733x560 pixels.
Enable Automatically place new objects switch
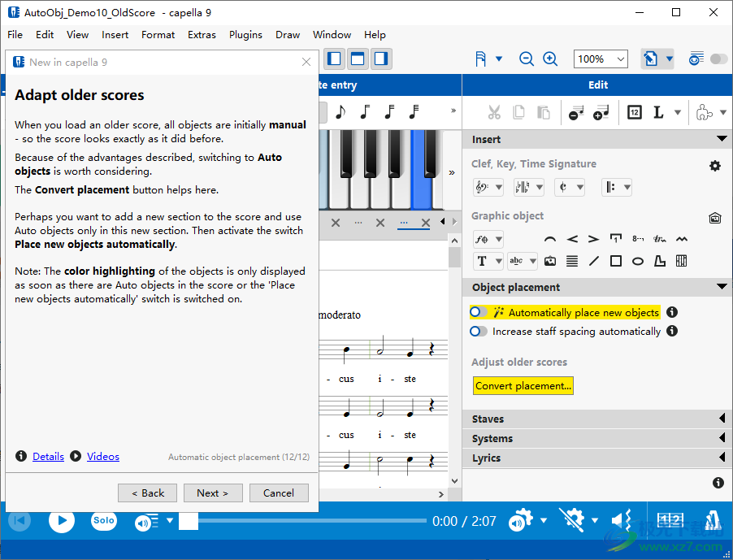click(x=479, y=312)
